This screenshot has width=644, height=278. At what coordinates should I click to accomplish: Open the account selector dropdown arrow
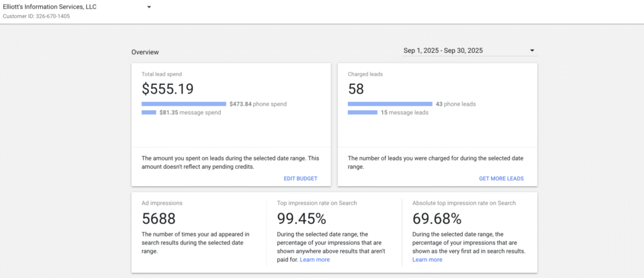(x=149, y=7)
